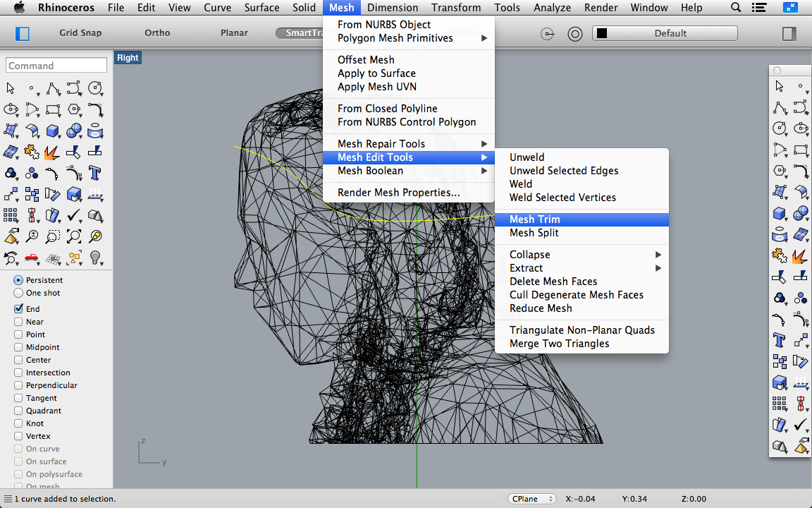Open the Transform menu
The image size is (812, 508).
456,7
